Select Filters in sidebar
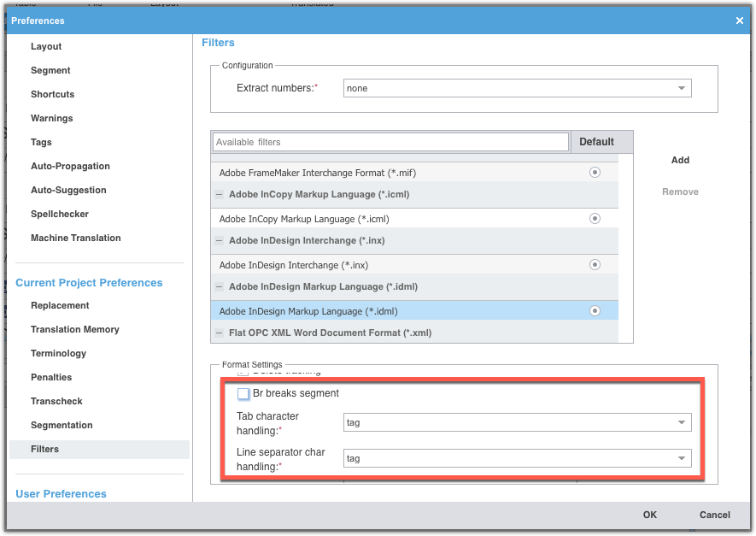This screenshot has height=536, width=756. coord(99,449)
